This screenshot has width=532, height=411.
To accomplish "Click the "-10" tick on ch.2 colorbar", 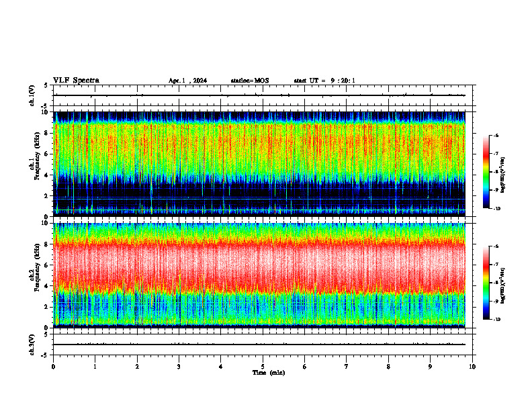I will 497,320.
